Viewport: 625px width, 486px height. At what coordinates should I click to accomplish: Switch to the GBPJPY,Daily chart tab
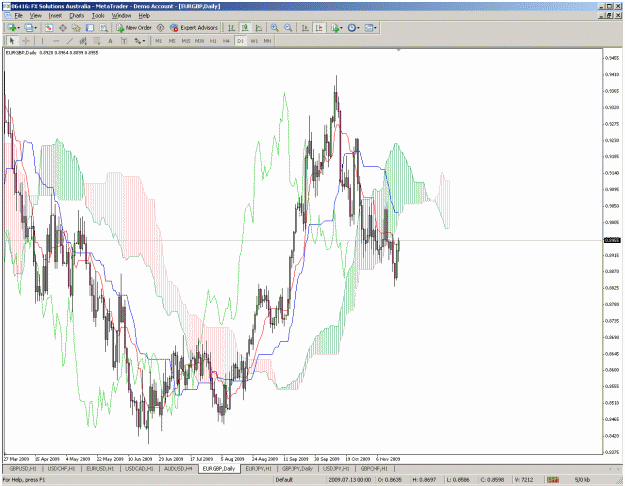coord(297,468)
